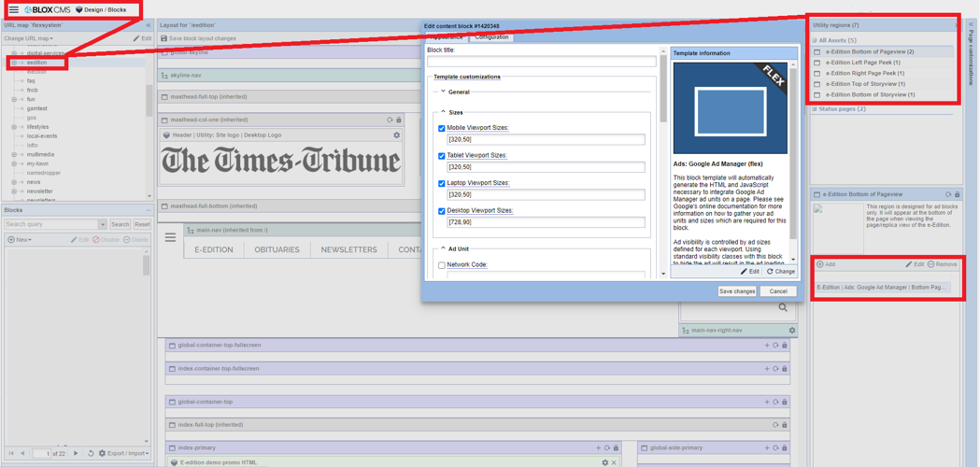Click Edit in utility region block toolbar
Viewport: 980px width, 467px height.
point(915,264)
